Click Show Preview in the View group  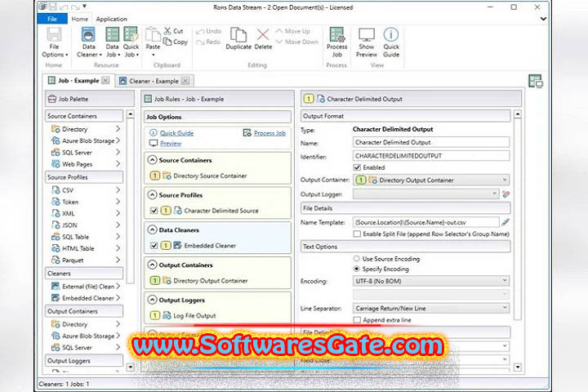click(x=367, y=42)
